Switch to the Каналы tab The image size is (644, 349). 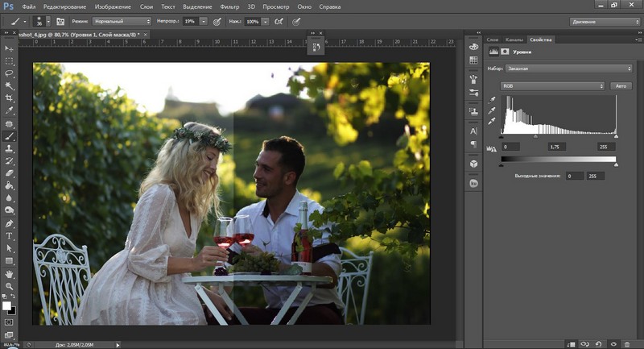point(514,39)
